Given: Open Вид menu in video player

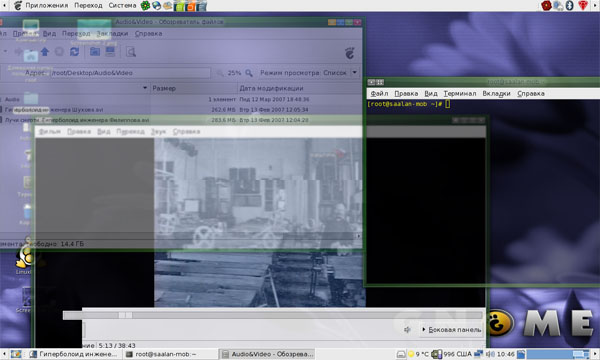Looking at the screenshot, I should (x=104, y=132).
